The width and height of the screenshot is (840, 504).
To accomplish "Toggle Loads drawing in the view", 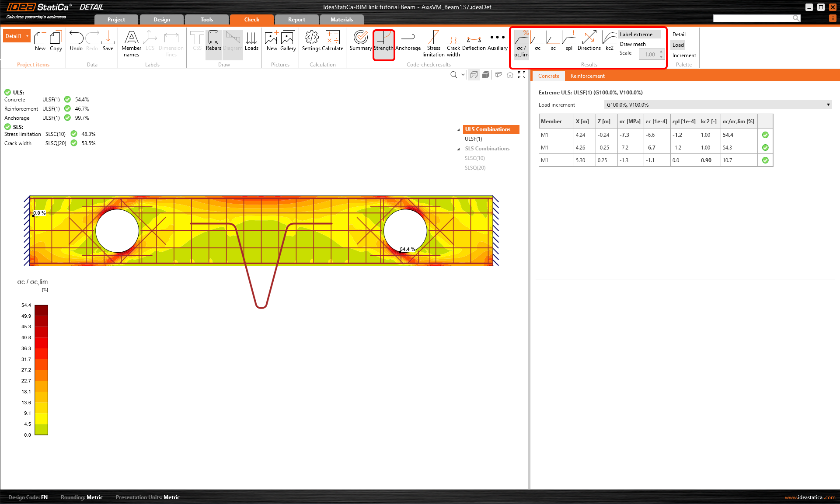I will tap(251, 41).
